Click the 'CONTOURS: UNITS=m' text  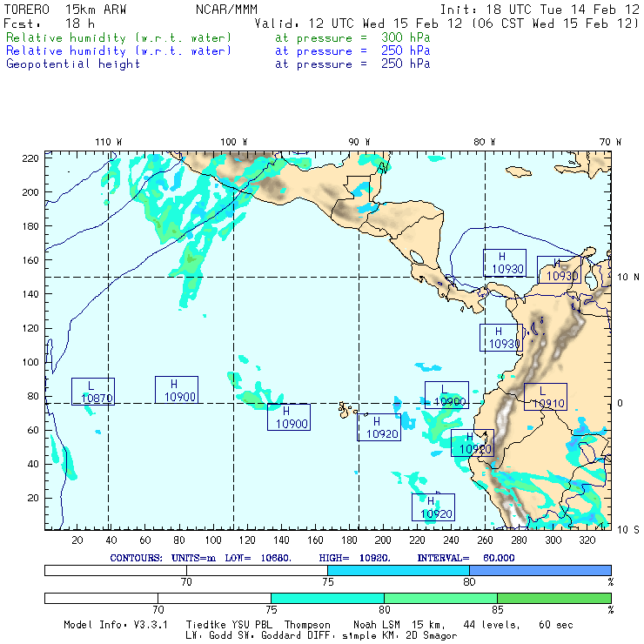[x=163, y=558]
